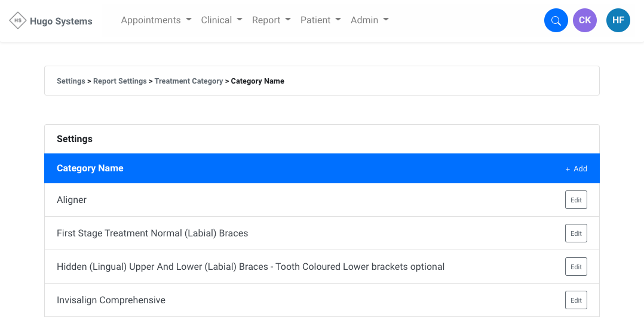Edit First Stage Treatment Normal Braces category
This screenshot has width=644, height=317.
[x=576, y=233]
